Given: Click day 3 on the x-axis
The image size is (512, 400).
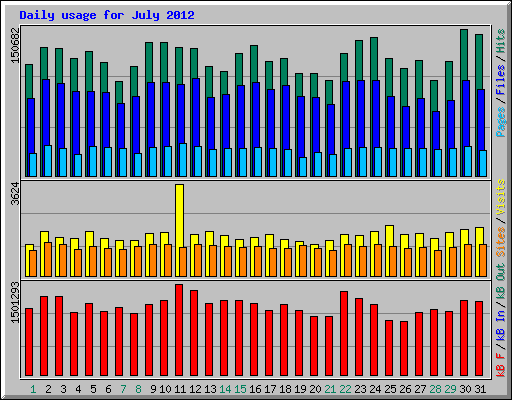Looking at the screenshot, I should click(63, 389).
